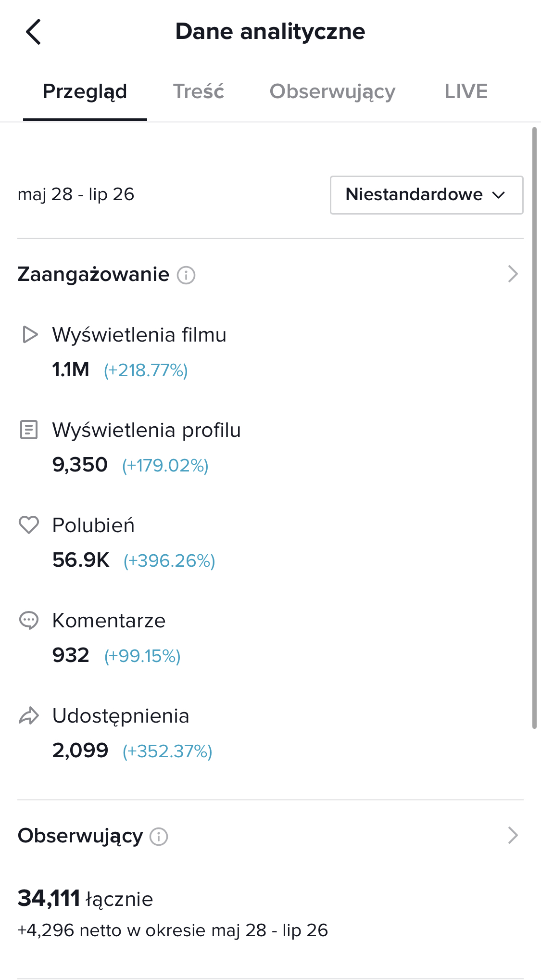Viewport: 541px width, 980px height.
Task: Expand the Zaangażowanie section chevron
Action: [513, 274]
